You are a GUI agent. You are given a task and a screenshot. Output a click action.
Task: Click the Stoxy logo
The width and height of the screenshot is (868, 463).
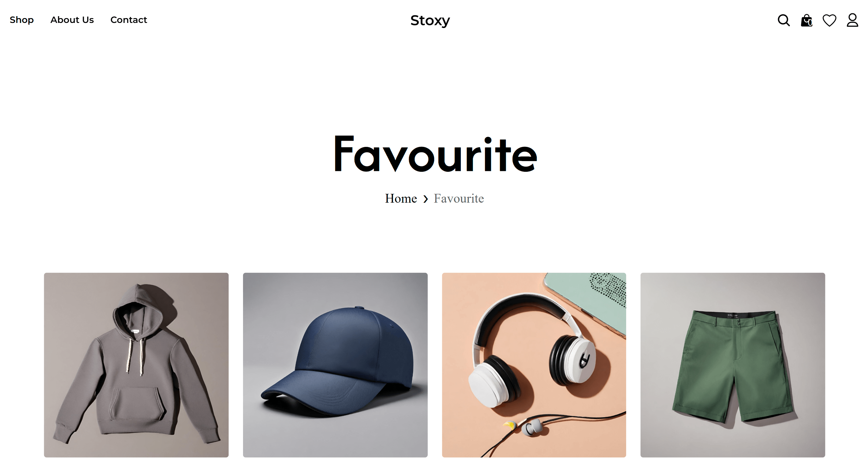[x=430, y=21]
